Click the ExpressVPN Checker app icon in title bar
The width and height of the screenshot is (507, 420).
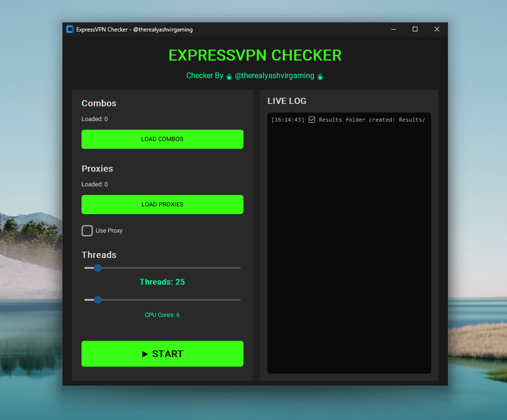click(70, 29)
